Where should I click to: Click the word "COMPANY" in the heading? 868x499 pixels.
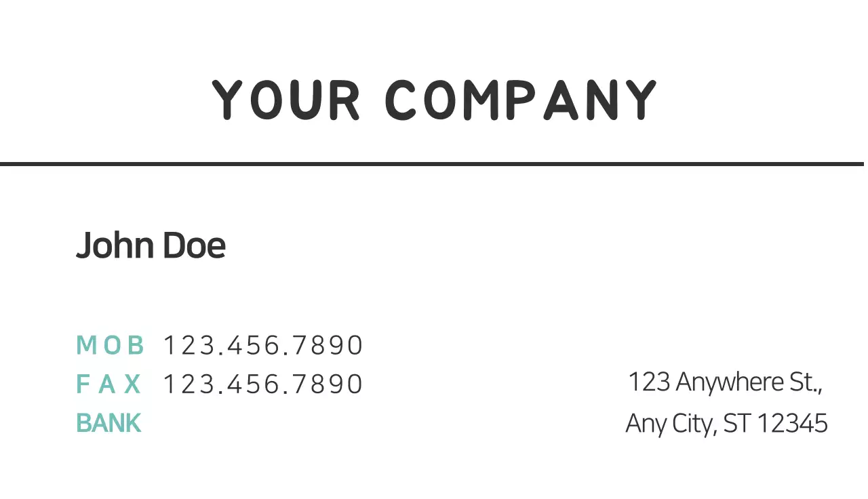point(521,100)
